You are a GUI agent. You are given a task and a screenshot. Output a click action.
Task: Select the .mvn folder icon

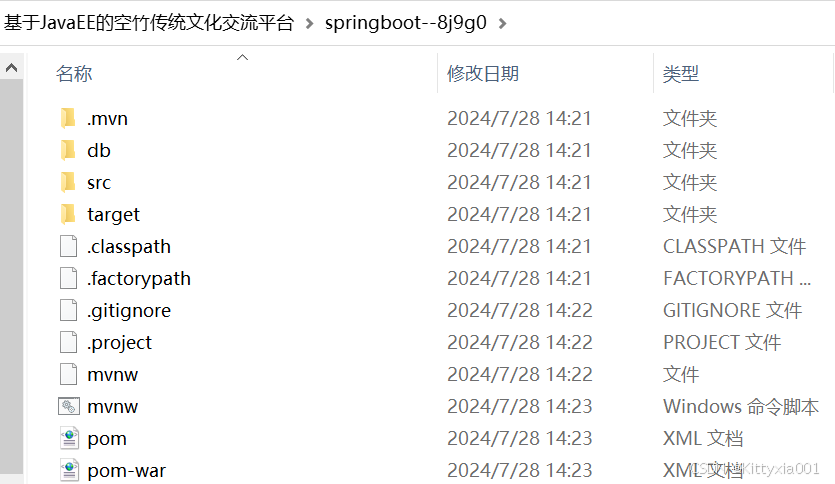(x=68, y=118)
